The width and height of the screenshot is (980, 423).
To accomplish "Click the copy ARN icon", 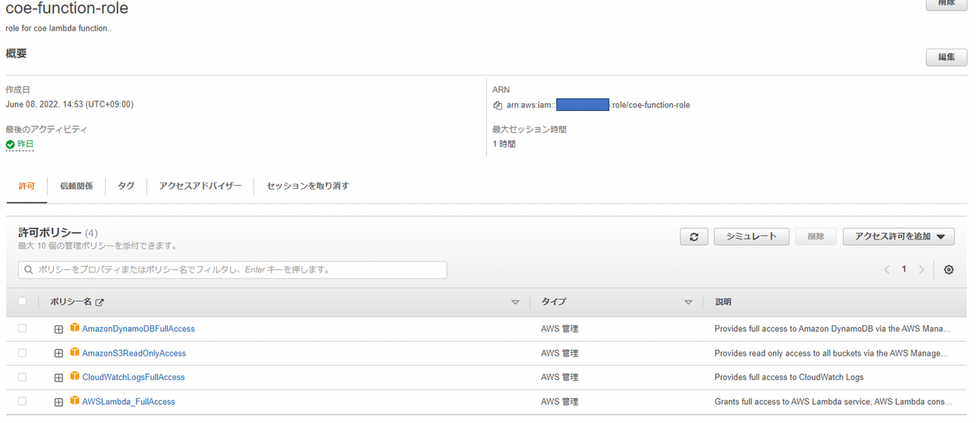I will pyautogui.click(x=497, y=105).
